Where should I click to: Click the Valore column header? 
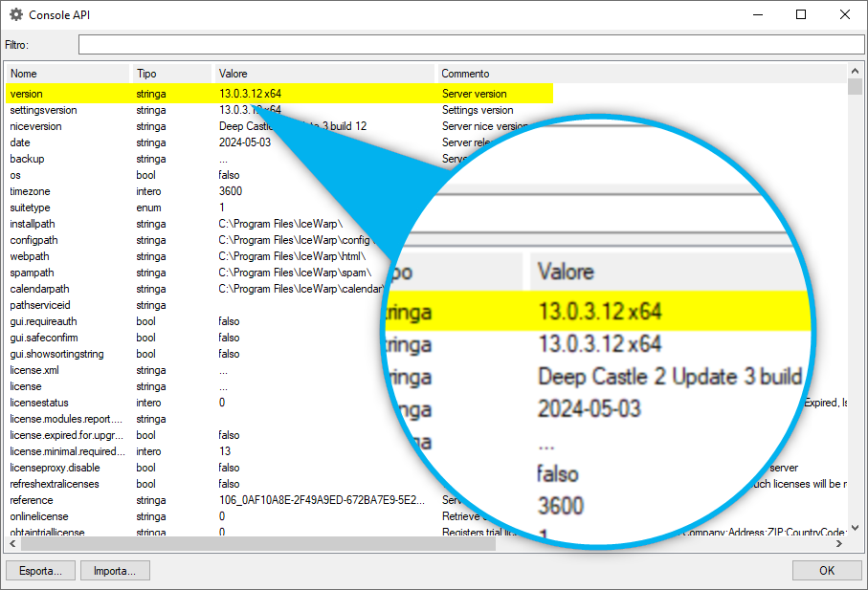coord(323,74)
